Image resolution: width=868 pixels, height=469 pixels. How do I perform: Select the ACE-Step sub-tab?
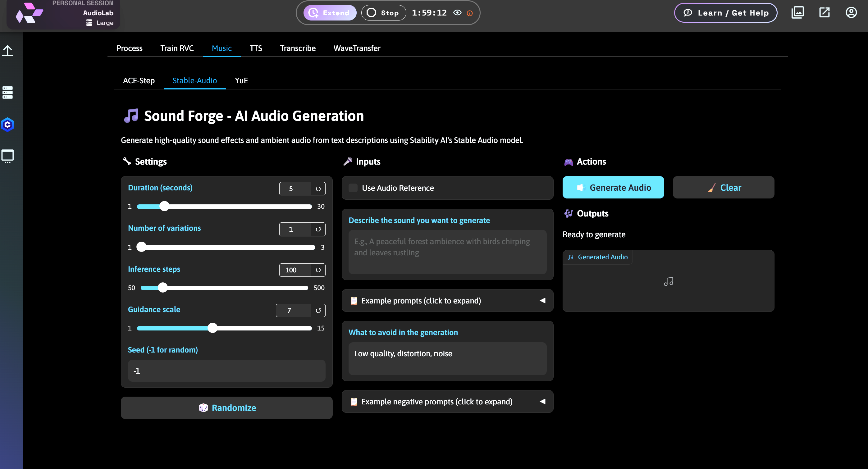139,80
